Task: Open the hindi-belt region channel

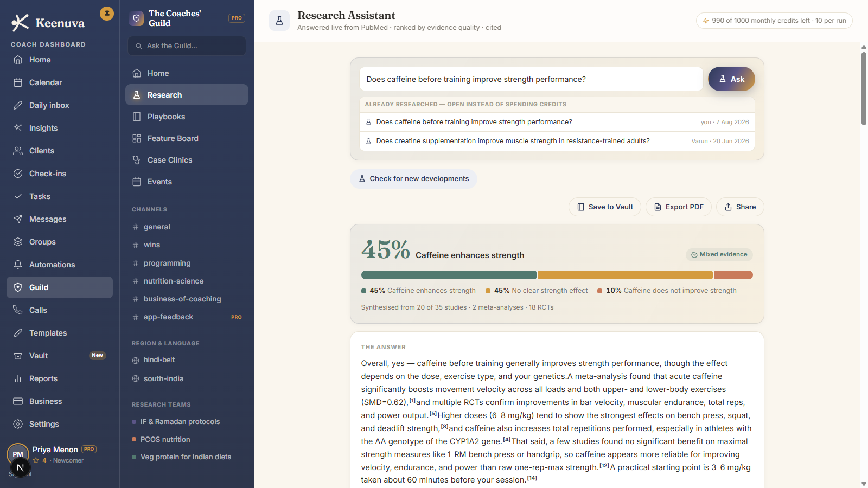Action: click(x=187, y=360)
